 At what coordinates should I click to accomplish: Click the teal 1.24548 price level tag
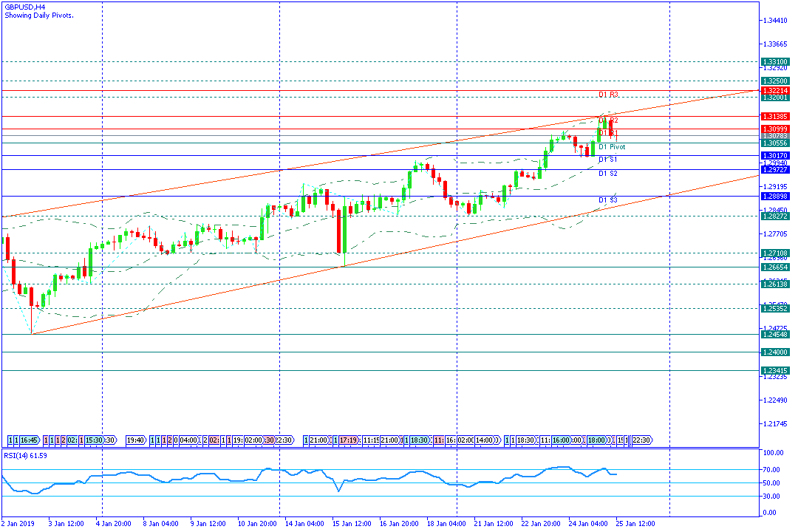[x=774, y=334]
